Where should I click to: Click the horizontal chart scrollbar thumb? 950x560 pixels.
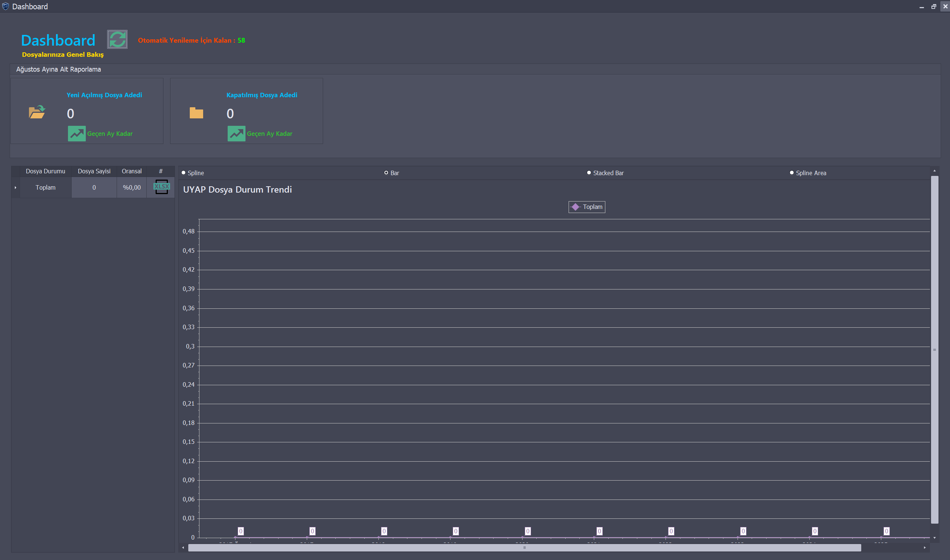pos(524,547)
